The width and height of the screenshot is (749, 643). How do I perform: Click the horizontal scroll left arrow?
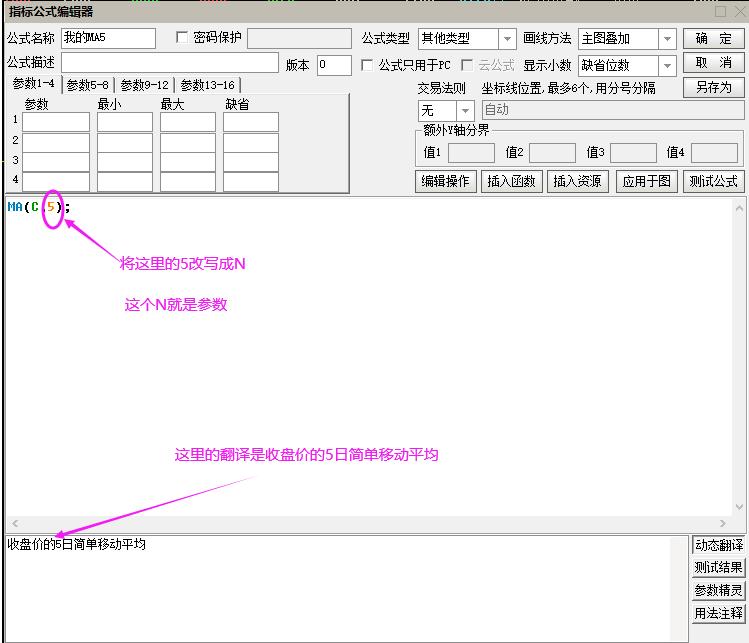click(x=15, y=523)
